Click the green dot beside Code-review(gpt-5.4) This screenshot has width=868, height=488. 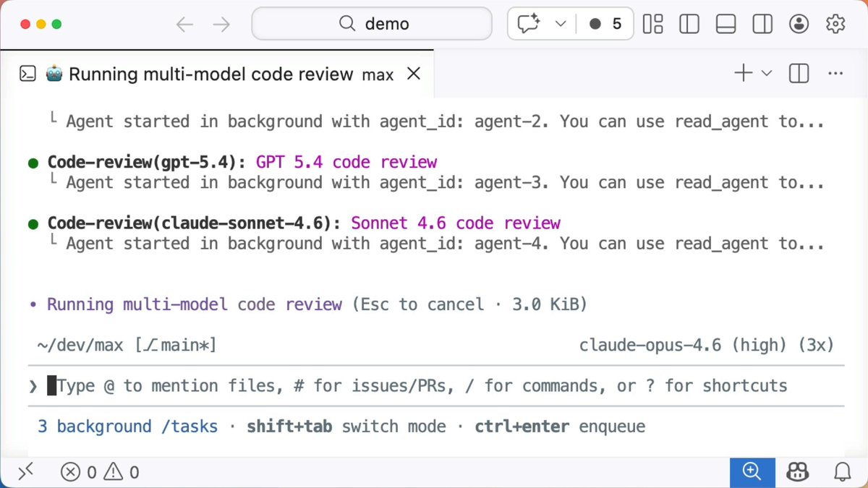33,163
